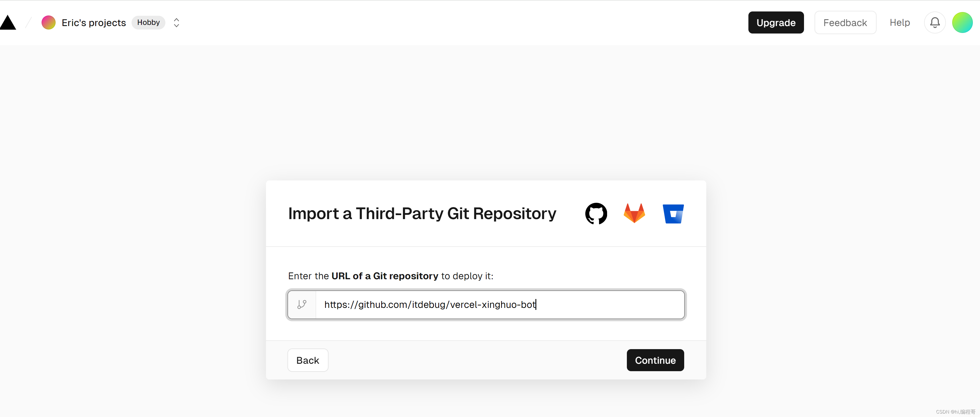
Task: Click the Hobby plan badge
Action: pyautogui.click(x=148, y=23)
